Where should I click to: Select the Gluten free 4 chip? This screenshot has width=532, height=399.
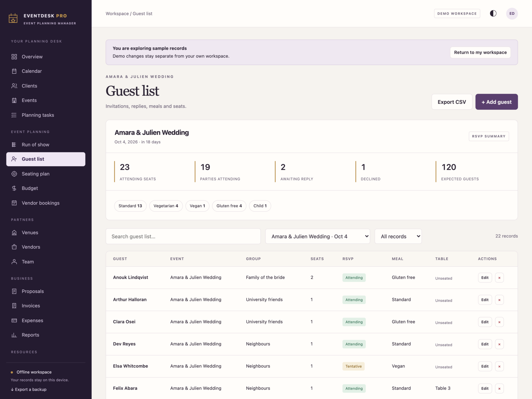tap(229, 206)
